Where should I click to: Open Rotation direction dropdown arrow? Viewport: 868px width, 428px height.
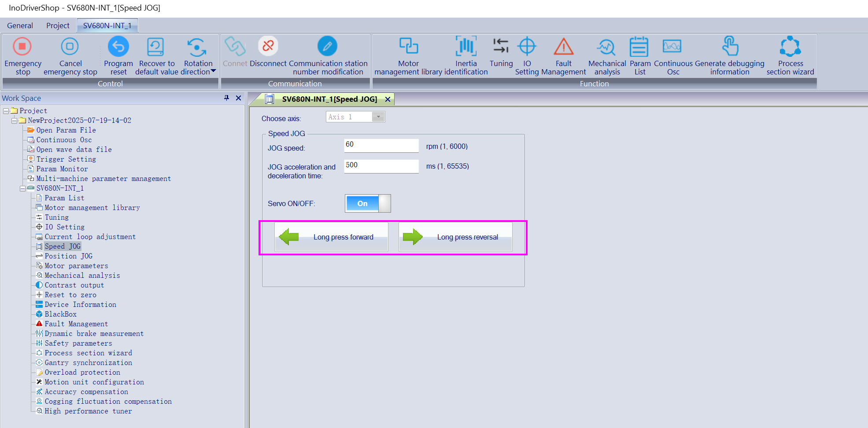click(214, 71)
